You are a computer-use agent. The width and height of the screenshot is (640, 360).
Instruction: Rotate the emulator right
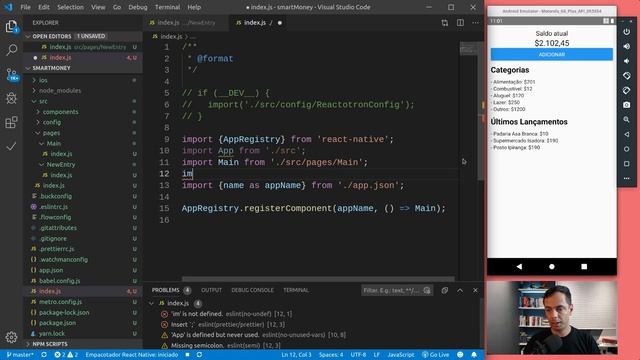(x=627, y=91)
